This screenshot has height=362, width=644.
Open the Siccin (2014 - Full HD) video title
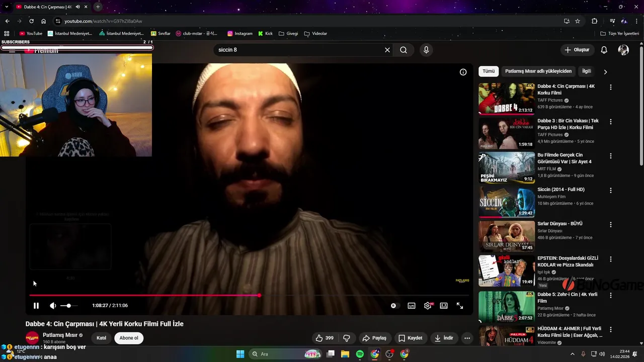pos(560,190)
